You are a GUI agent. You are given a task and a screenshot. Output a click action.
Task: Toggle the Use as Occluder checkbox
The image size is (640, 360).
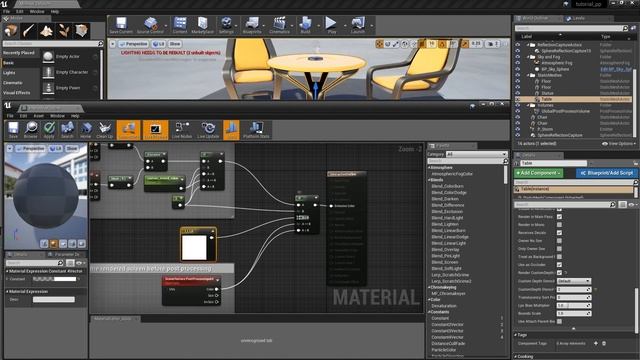pos(559,265)
